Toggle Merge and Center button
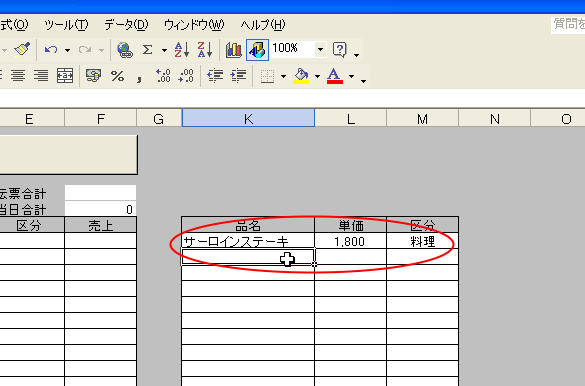 (65, 76)
